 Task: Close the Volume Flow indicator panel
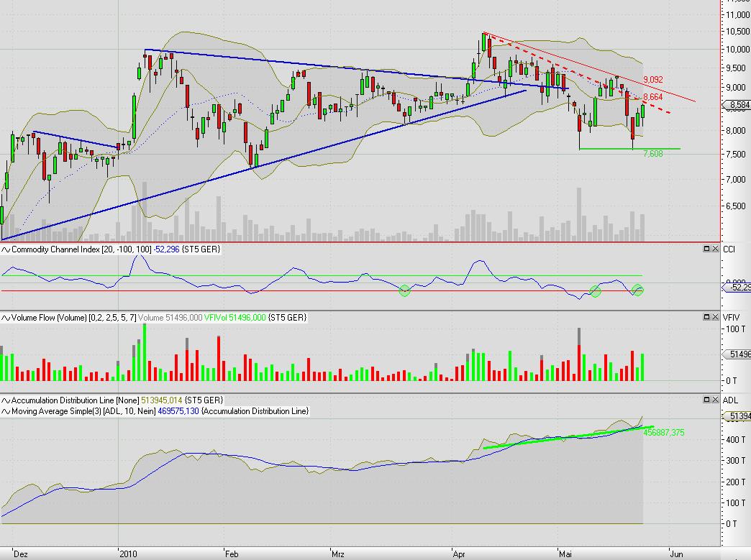coord(715,317)
